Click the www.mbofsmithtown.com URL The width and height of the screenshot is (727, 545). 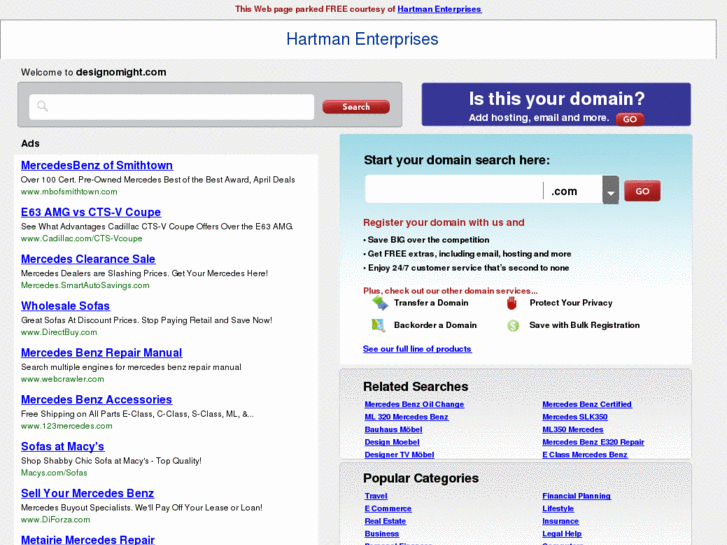click(x=69, y=192)
